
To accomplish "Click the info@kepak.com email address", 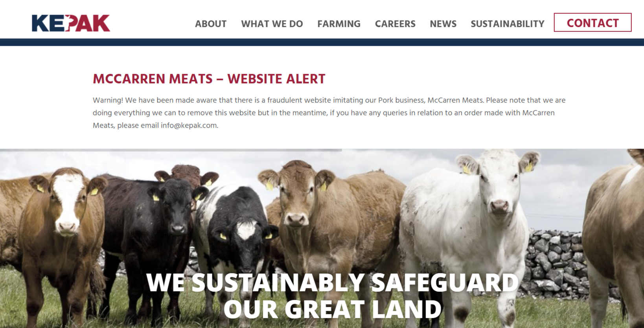I will (189, 126).
